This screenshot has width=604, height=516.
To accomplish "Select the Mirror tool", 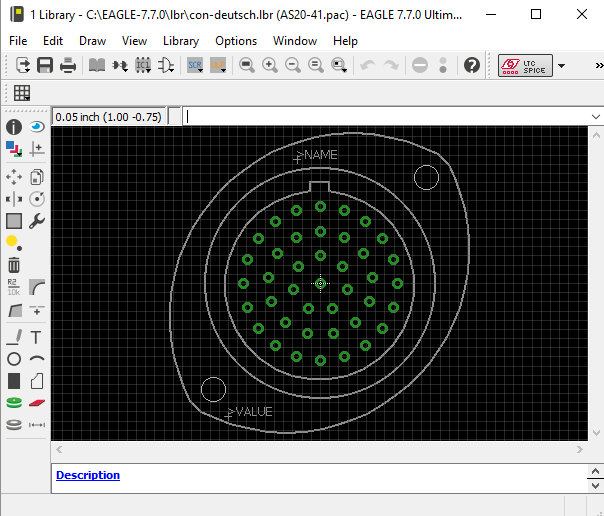I will 14,199.
